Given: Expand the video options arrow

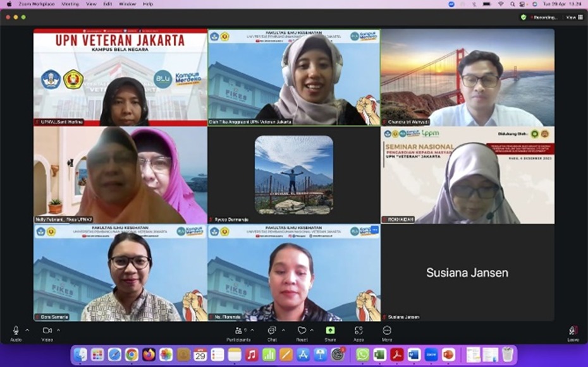Looking at the screenshot, I should [x=58, y=330].
